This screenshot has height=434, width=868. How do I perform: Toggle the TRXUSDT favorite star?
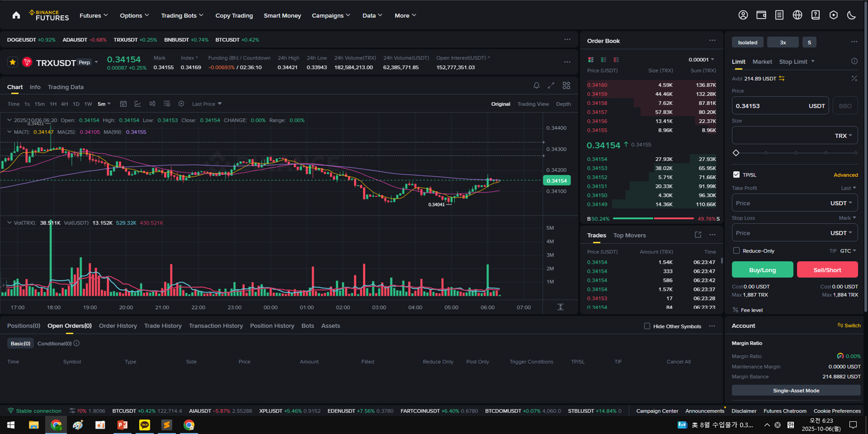(x=13, y=62)
